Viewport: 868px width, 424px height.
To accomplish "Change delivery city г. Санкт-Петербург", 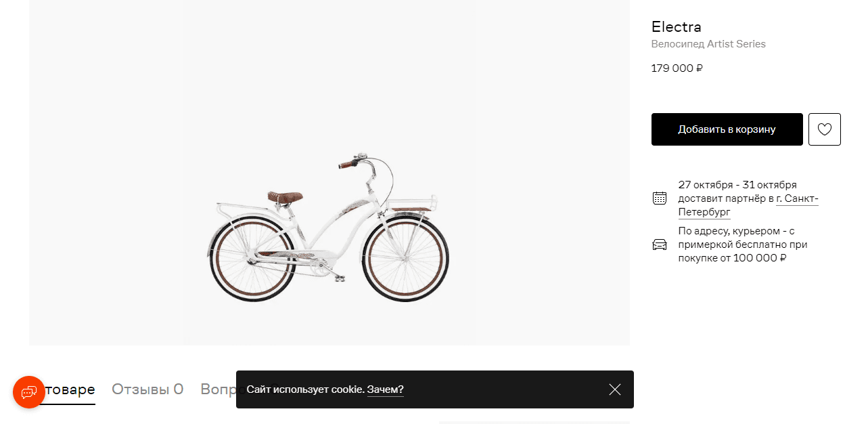I will (748, 205).
